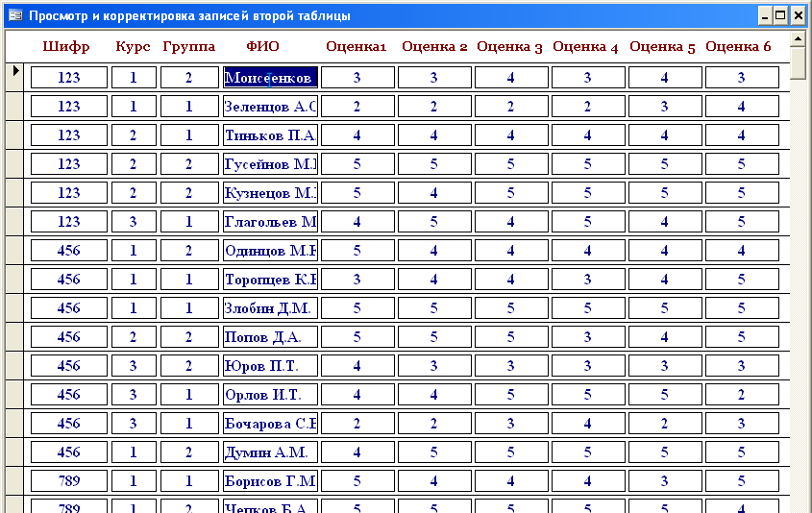Click the Одинцов М. name field
Viewport: 812px width, 513px height.
tap(270, 251)
